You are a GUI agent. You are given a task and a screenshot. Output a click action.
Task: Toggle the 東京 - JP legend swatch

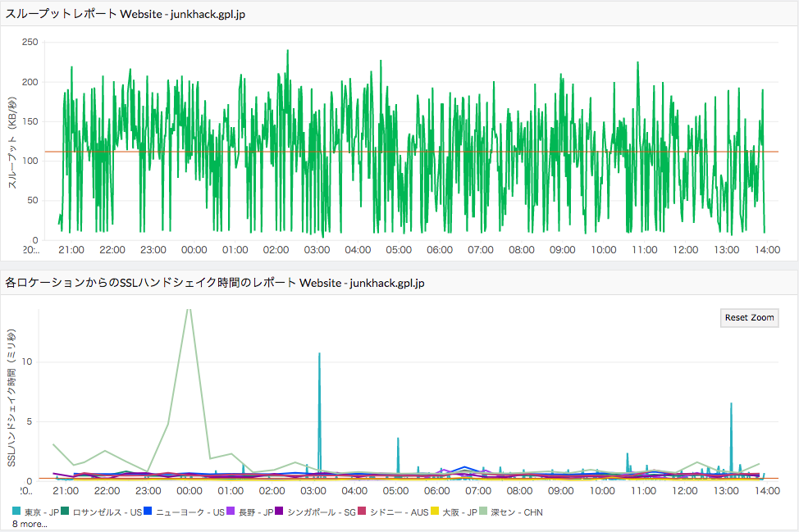tap(16, 512)
